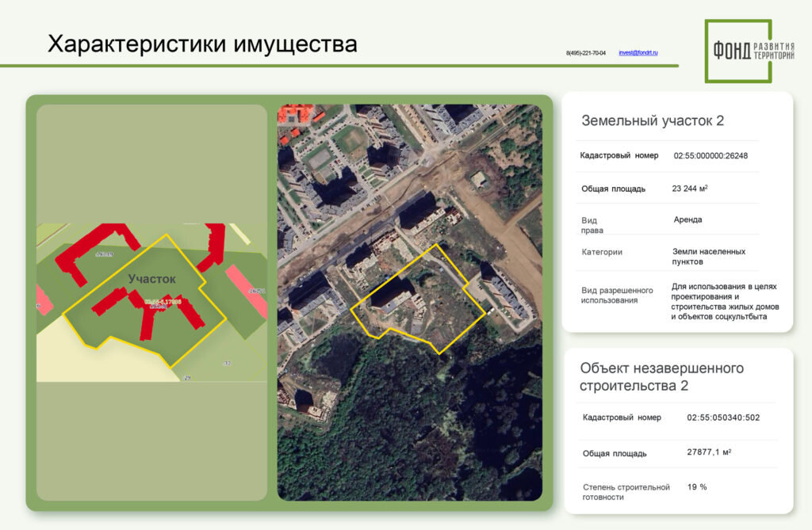This screenshot has height=530, width=812.
Task: Select the area value 27877,1 м²
Action: pos(709,452)
